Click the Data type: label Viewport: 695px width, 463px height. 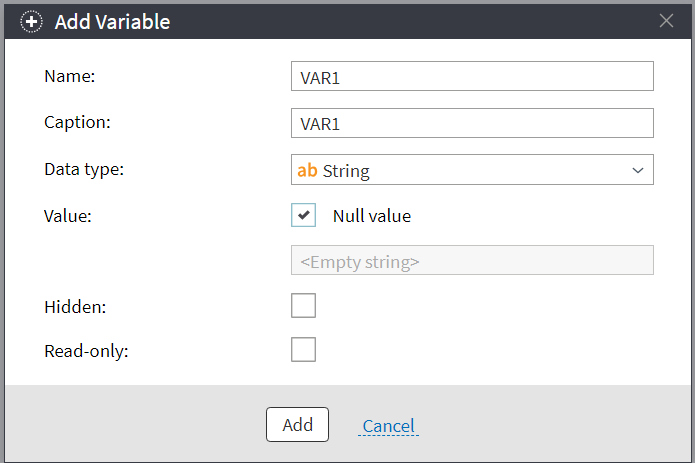(x=84, y=169)
